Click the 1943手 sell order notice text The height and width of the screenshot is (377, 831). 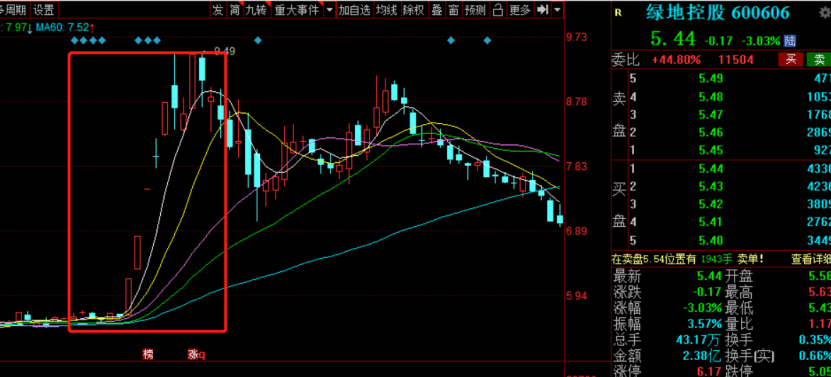[717, 259]
